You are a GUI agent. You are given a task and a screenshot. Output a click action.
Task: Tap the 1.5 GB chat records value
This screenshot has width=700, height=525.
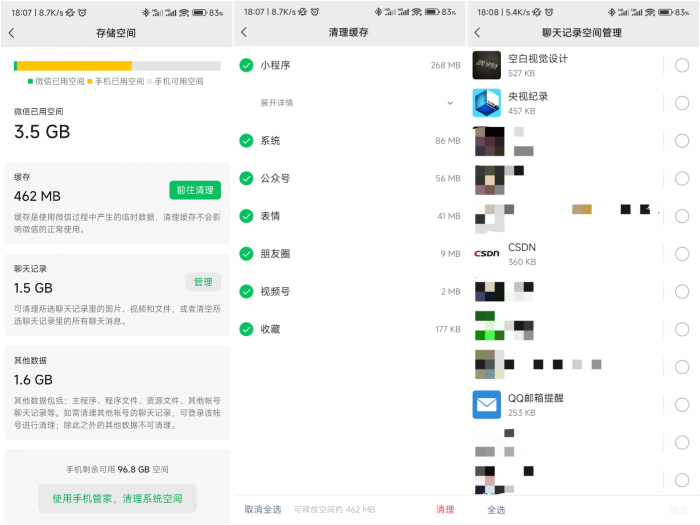point(33,288)
